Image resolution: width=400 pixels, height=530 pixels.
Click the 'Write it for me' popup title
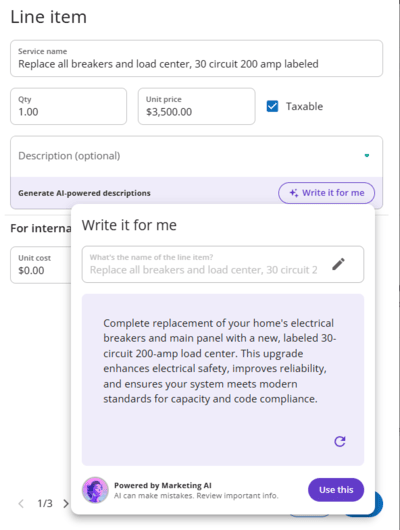click(129, 225)
